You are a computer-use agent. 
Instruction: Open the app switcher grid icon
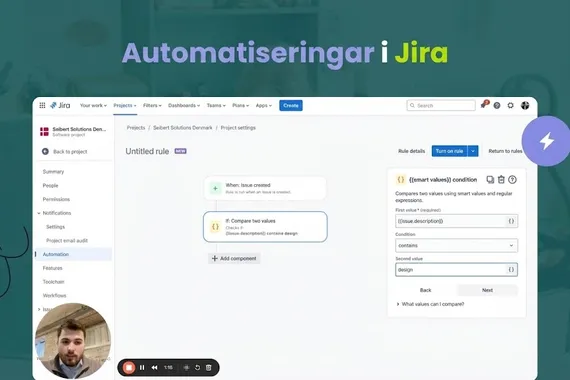pyautogui.click(x=42, y=105)
